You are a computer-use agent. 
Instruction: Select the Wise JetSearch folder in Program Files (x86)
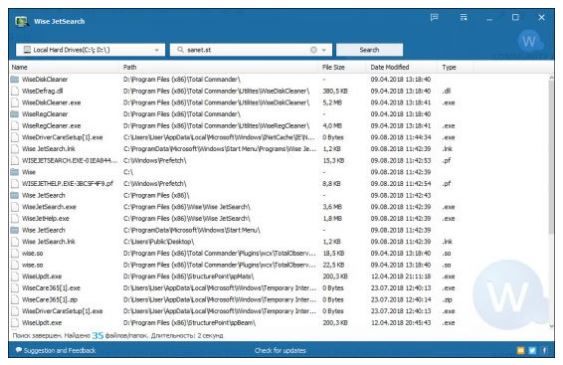(43, 195)
